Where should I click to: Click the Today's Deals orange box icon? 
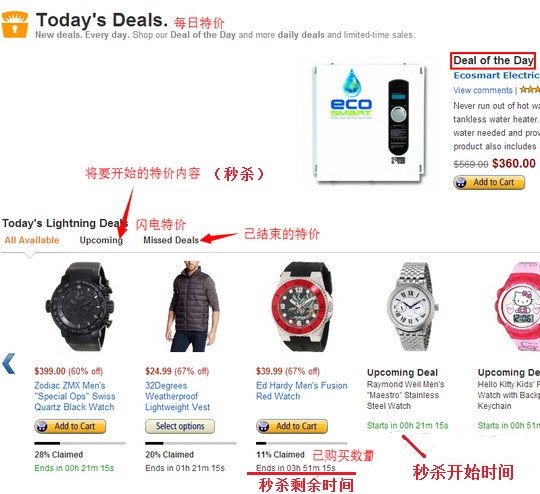[15, 24]
